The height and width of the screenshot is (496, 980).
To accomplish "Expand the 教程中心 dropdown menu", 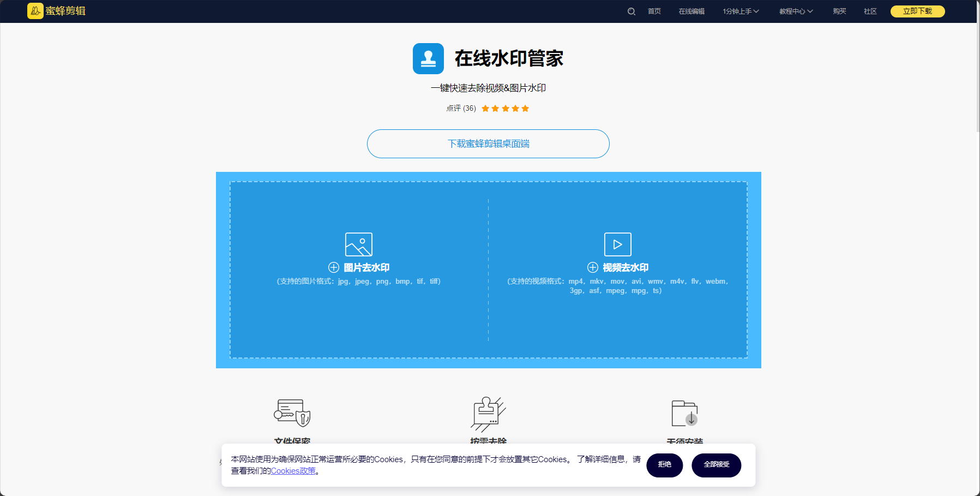I will click(796, 11).
